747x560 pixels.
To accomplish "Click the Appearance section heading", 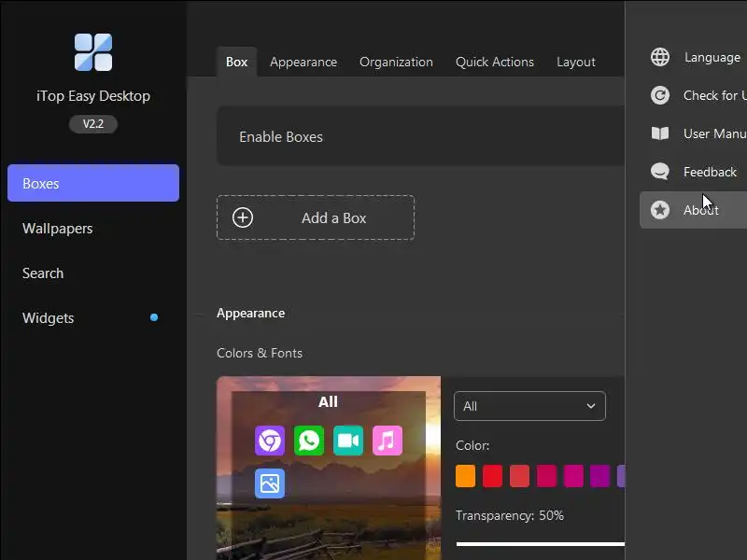I will click(x=250, y=314).
